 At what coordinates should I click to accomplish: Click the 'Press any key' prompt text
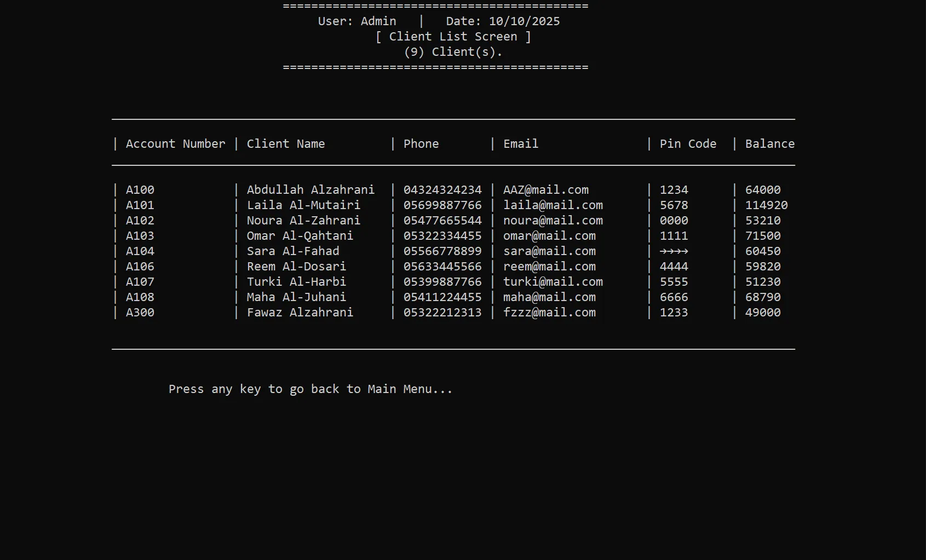coord(310,389)
